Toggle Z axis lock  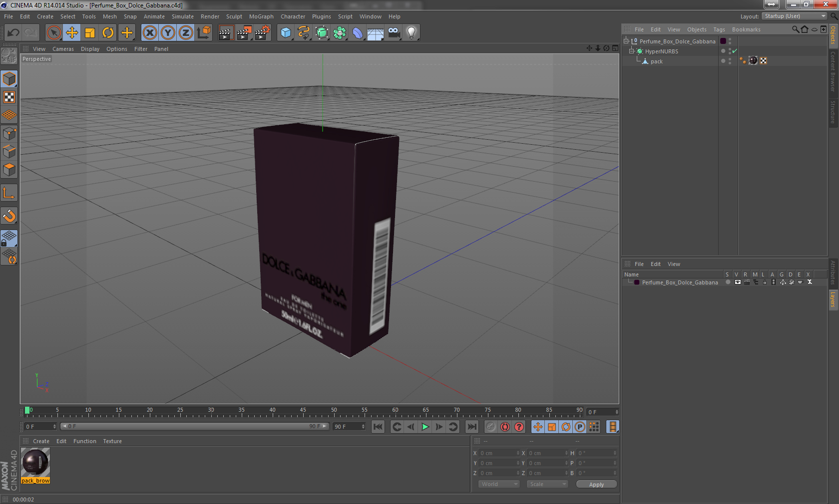[x=186, y=33]
